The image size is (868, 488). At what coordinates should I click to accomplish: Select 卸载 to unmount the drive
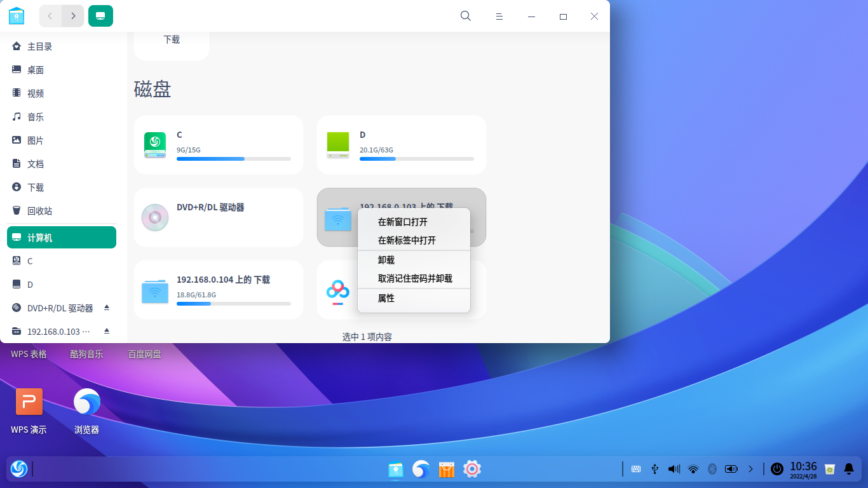click(384, 260)
